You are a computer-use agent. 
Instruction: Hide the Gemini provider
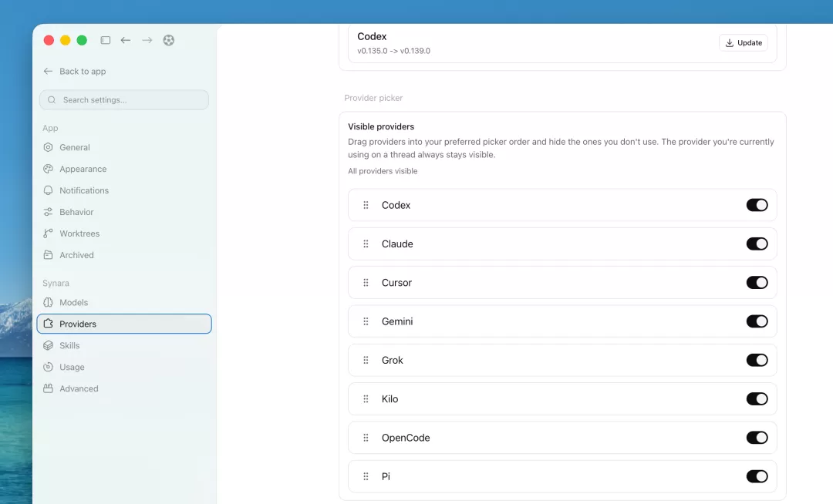(x=757, y=321)
